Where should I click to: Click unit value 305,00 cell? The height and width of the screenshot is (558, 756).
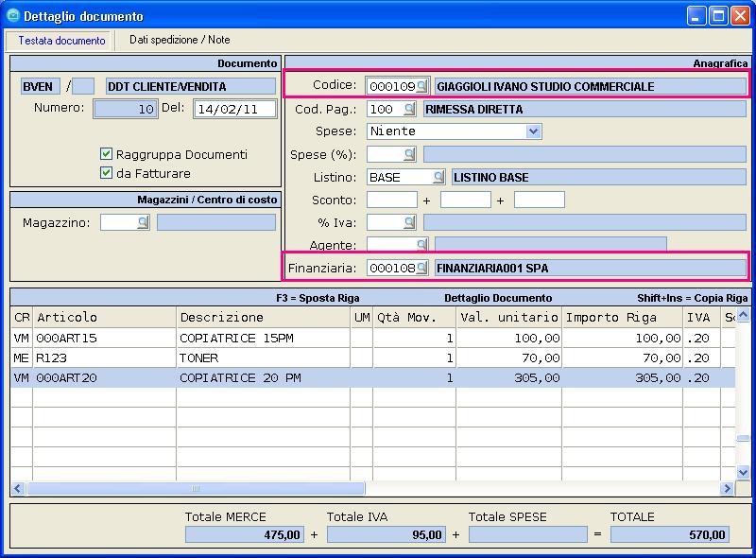[x=509, y=378]
